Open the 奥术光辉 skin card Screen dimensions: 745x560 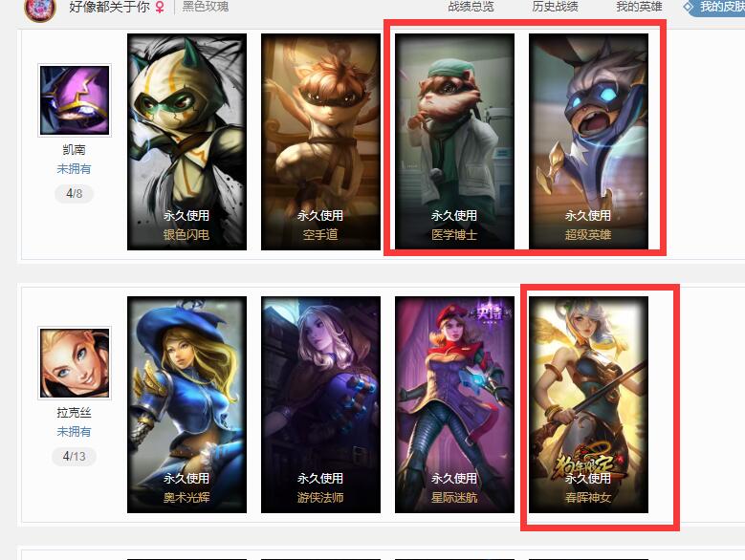[186, 404]
